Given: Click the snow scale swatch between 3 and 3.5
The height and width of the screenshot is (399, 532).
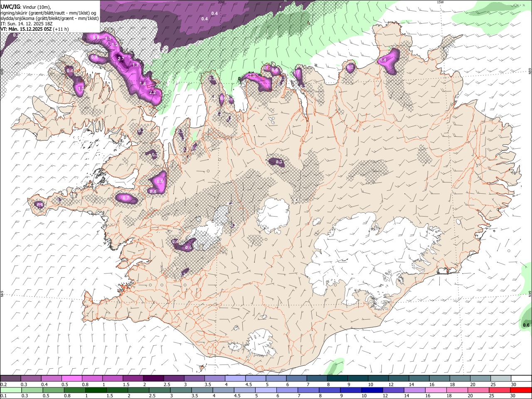Looking at the screenshot, I should click(x=194, y=379).
